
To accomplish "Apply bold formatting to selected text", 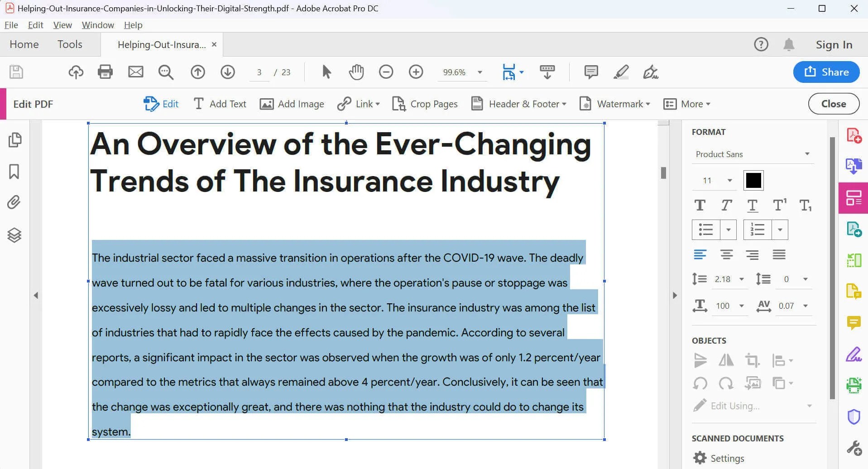I will (700, 205).
